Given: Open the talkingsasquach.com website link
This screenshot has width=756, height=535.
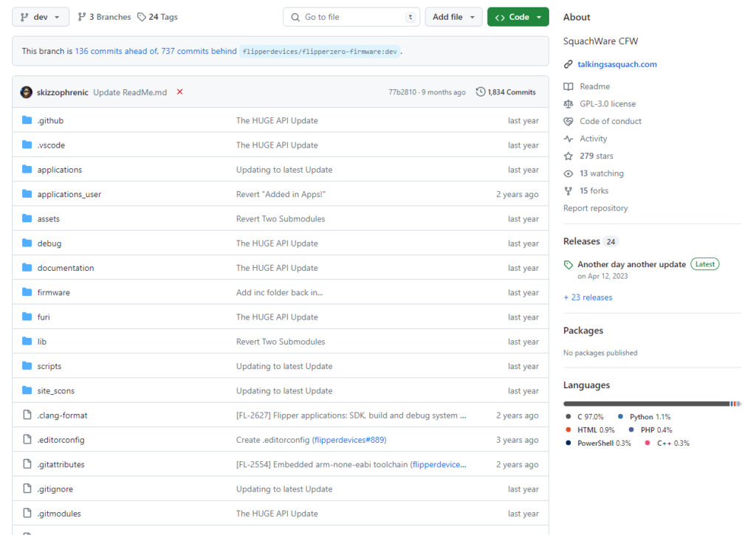Looking at the screenshot, I should click(617, 64).
